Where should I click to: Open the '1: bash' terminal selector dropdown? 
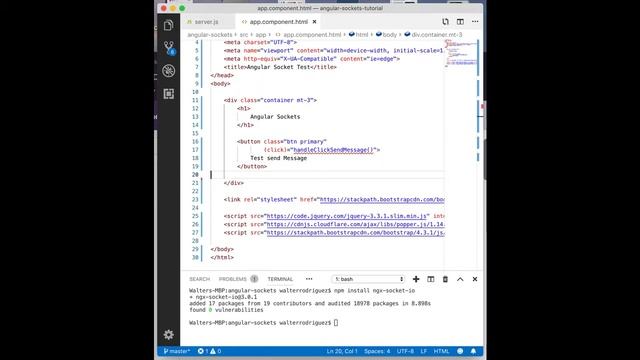click(369, 279)
